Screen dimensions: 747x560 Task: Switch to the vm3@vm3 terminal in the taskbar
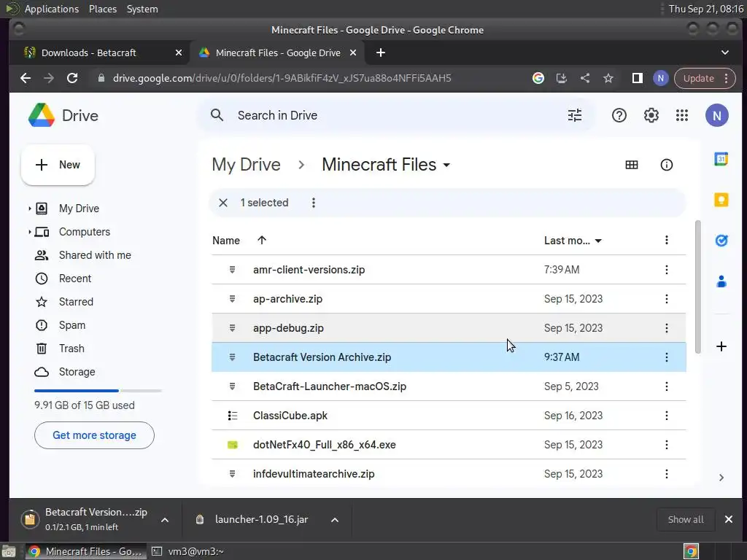coord(187,551)
